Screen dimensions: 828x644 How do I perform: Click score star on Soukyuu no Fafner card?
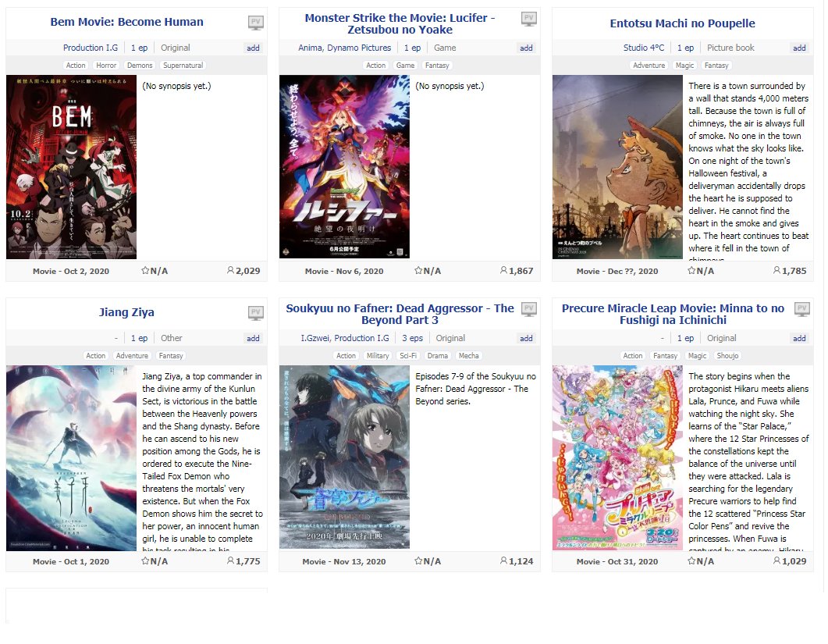(x=418, y=561)
